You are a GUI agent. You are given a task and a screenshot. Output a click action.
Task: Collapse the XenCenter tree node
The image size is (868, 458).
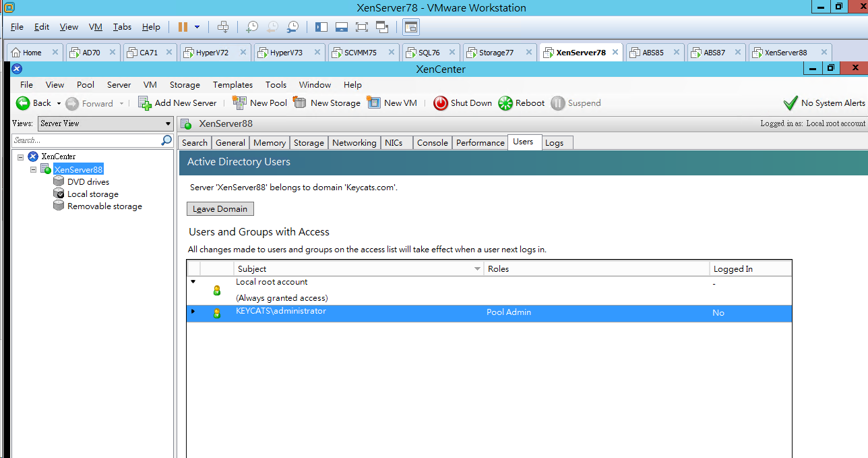(x=21, y=156)
